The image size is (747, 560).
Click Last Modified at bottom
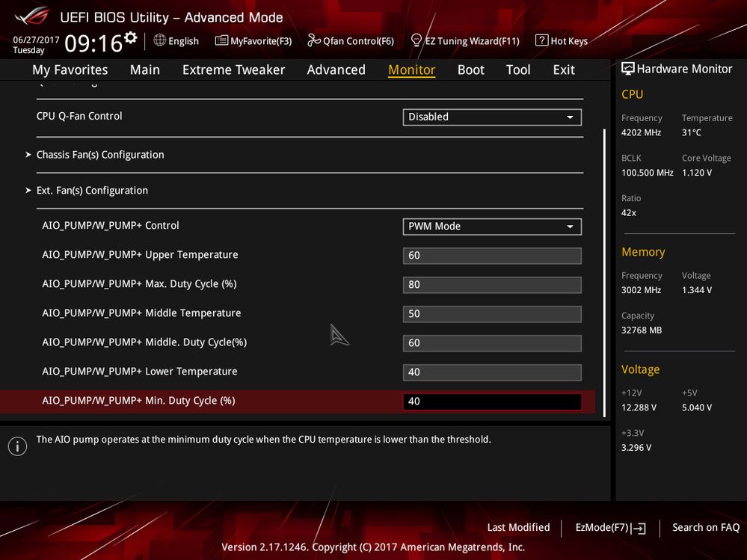click(x=518, y=527)
